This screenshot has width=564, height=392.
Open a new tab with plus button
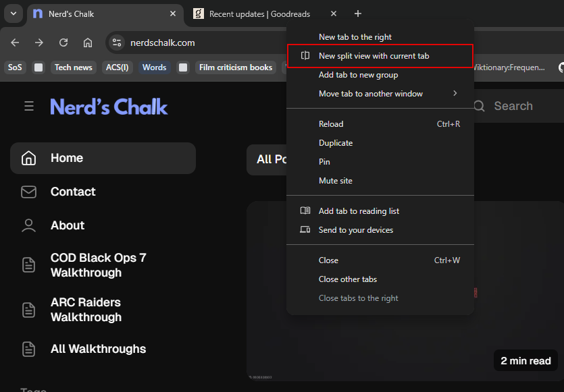pos(358,13)
